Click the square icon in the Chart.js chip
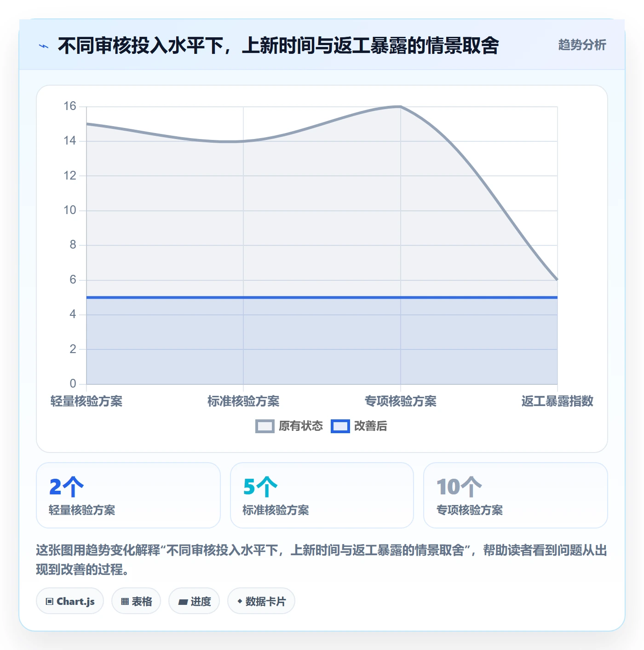 pyautogui.click(x=50, y=601)
